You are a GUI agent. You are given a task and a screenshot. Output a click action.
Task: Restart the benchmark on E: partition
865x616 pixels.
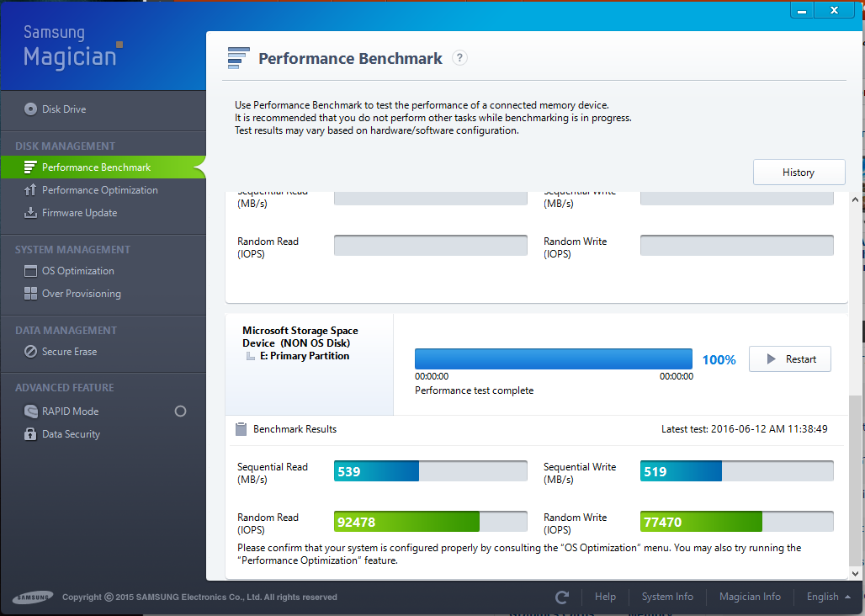tap(790, 359)
